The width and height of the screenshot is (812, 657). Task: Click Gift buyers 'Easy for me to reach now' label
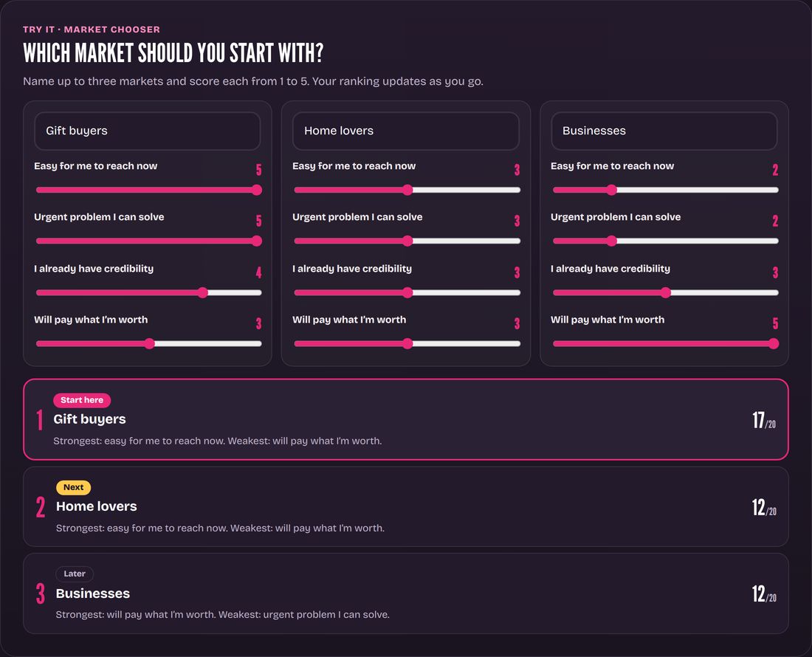coord(96,166)
